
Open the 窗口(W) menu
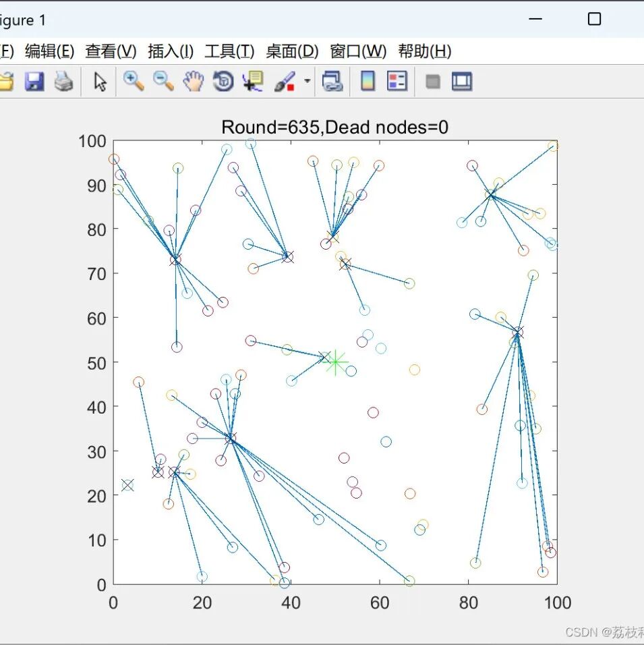(x=358, y=51)
